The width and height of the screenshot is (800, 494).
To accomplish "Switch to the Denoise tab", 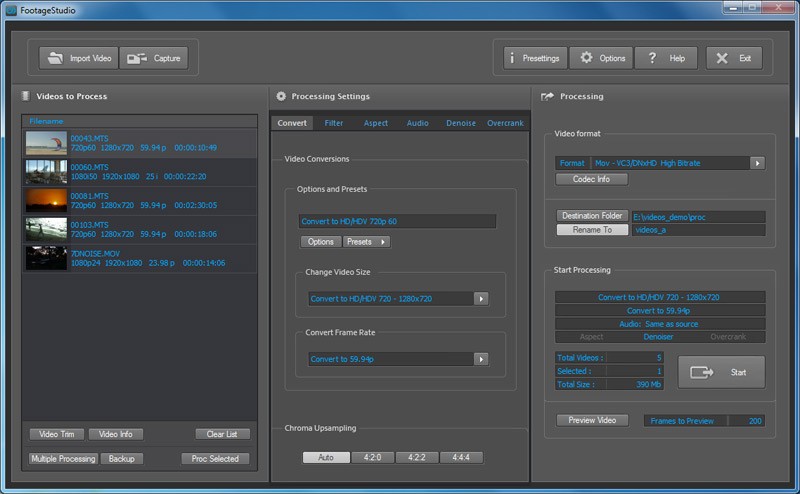I will point(461,123).
